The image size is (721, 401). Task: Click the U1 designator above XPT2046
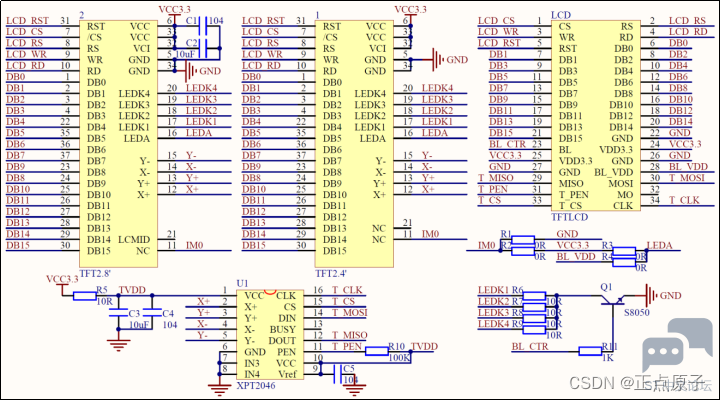tap(242, 284)
